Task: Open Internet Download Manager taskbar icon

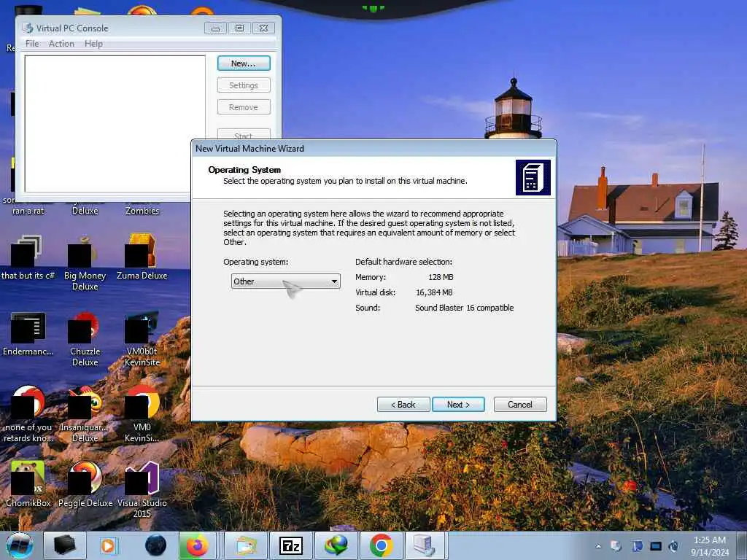Action: (336, 545)
